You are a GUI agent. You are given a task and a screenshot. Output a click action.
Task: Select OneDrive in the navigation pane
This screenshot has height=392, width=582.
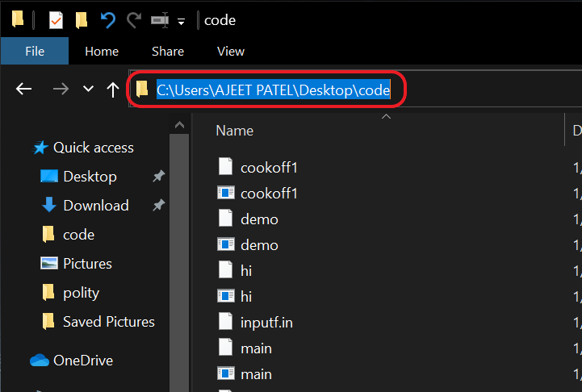[82, 361]
